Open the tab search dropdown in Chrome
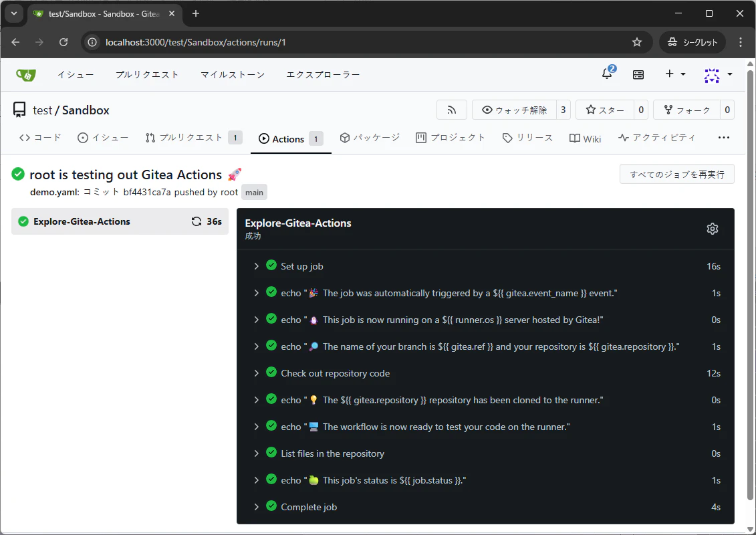This screenshot has height=535, width=756. coord(14,13)
